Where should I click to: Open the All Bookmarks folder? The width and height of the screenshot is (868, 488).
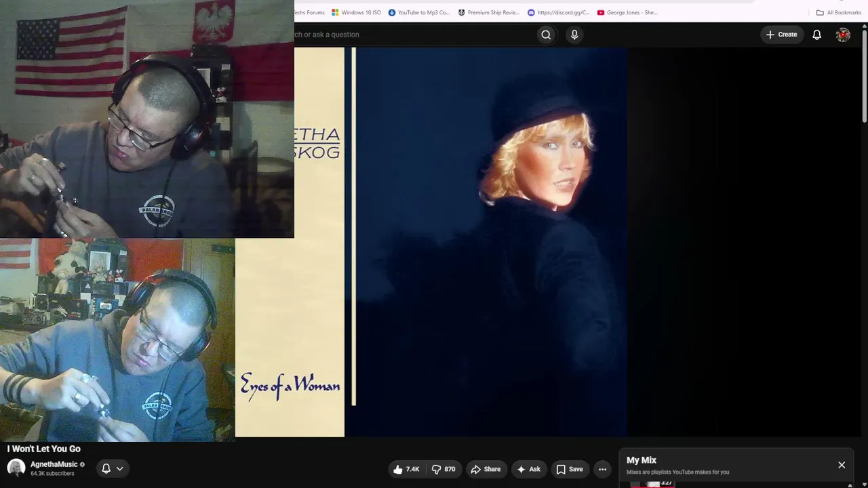839,12
